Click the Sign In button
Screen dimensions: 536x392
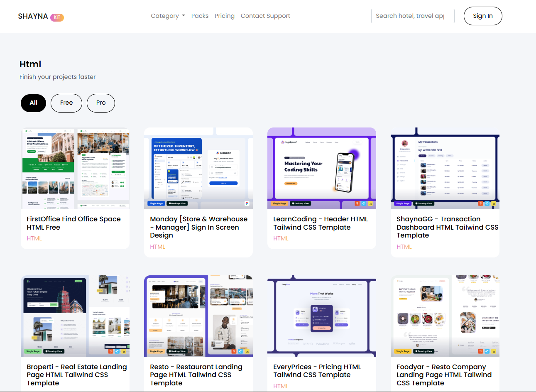pos(483,16)
